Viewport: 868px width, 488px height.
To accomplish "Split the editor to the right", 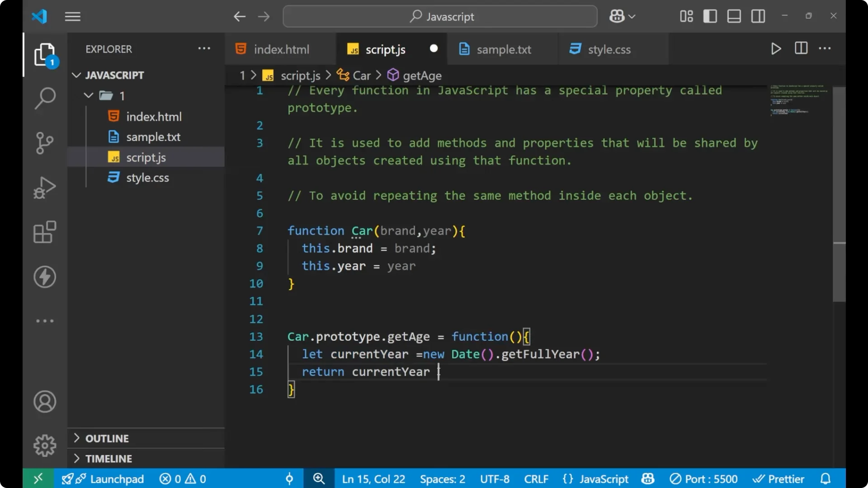I will click(x=801, y=48).
